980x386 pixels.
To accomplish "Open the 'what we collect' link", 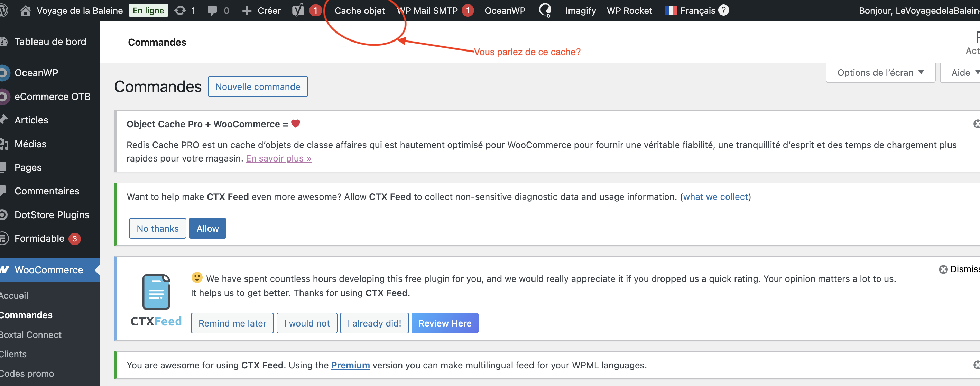I will coord(715,197).
